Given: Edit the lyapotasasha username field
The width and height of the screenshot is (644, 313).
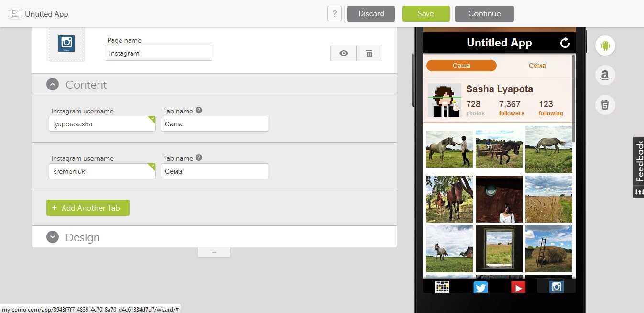Looking at the screenshot, I should point(102,123).
